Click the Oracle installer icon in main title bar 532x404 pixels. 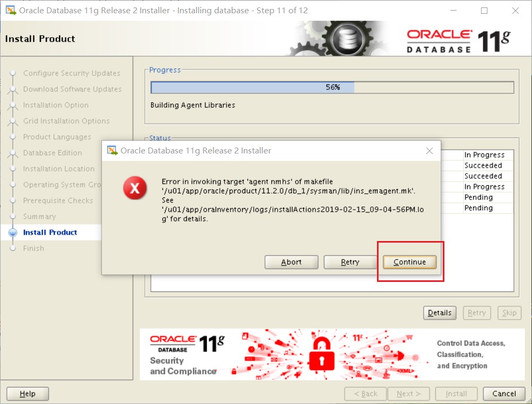click(11, 10)
